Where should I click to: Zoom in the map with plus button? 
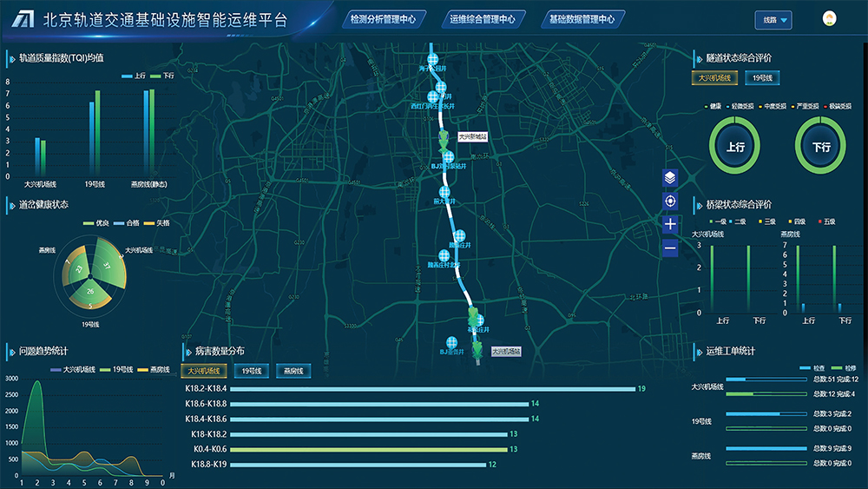click(669, 225)
